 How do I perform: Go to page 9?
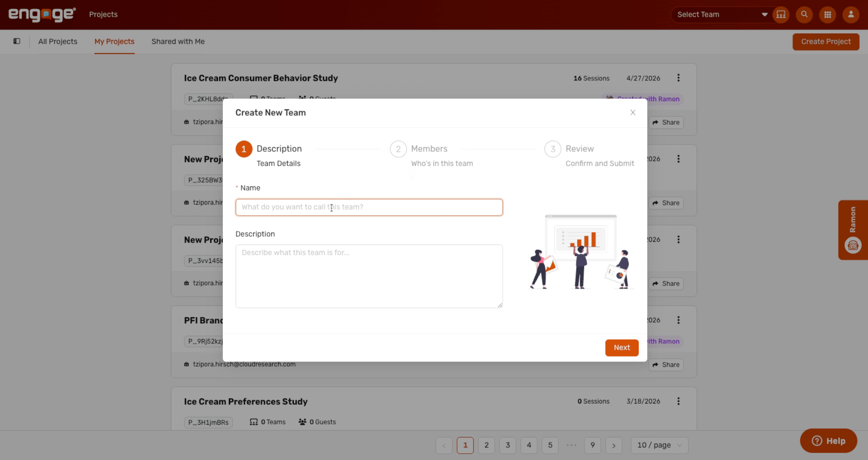[x=593, y=445]
